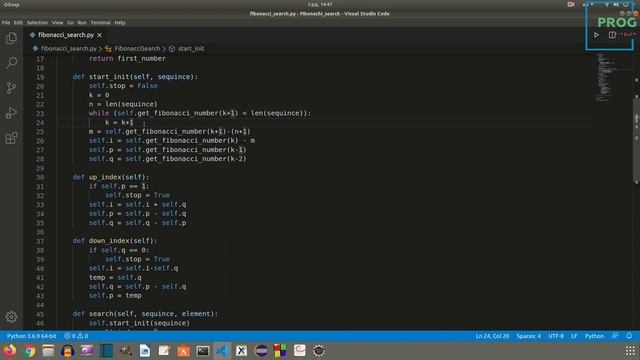Open the Manage gear menu
Image resolution: width=640 pixels, height=360 pixels.
pyautogui.click(x=11, y=317)
